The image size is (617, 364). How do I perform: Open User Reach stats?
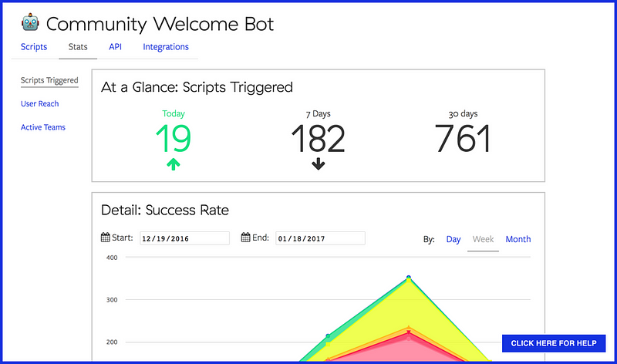[x=40, y=104]
